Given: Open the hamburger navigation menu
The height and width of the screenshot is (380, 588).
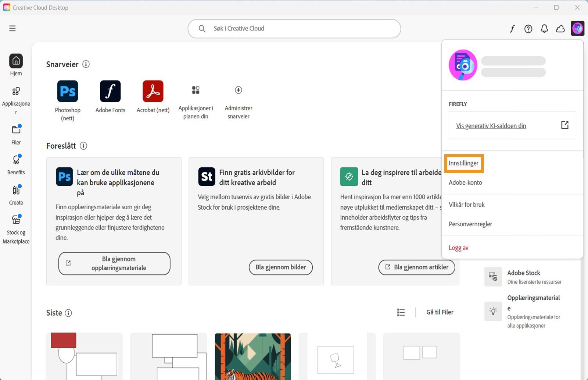Looking at the screenshot, I should coord(12,28).
